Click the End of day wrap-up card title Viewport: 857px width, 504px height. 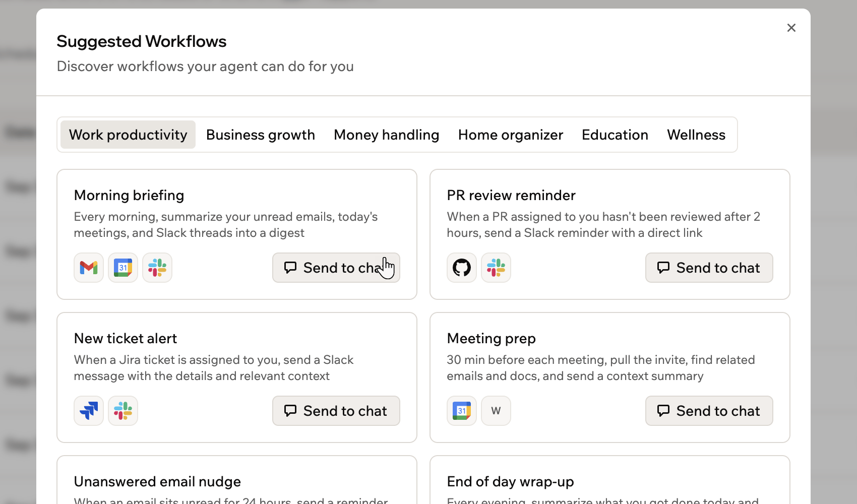[511, 482]
